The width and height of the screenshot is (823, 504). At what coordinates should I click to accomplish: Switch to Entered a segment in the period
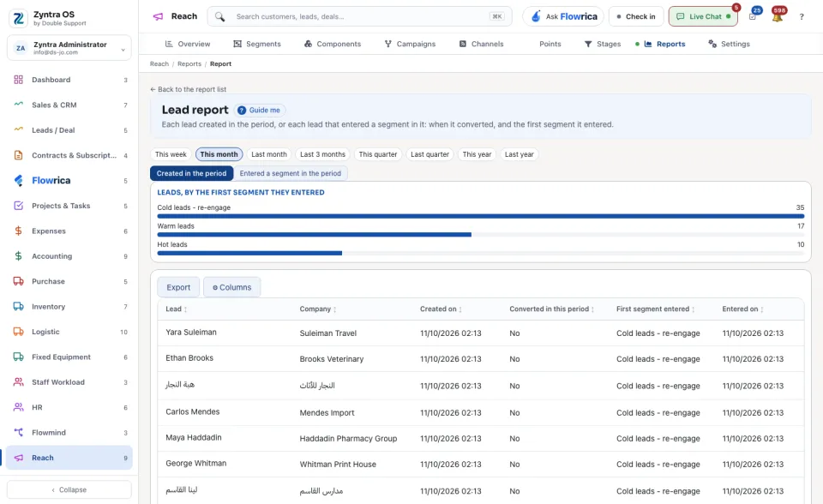291,173
